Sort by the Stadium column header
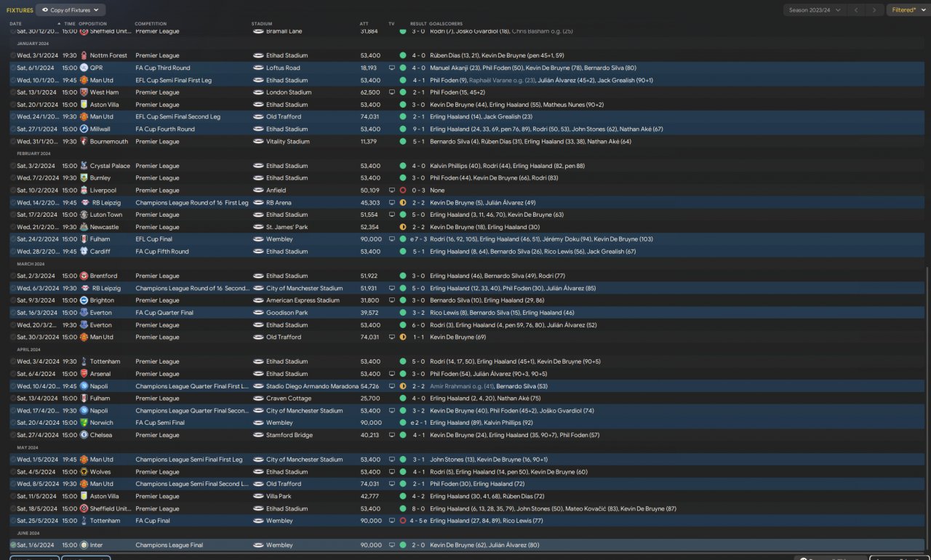 (262, 23)
